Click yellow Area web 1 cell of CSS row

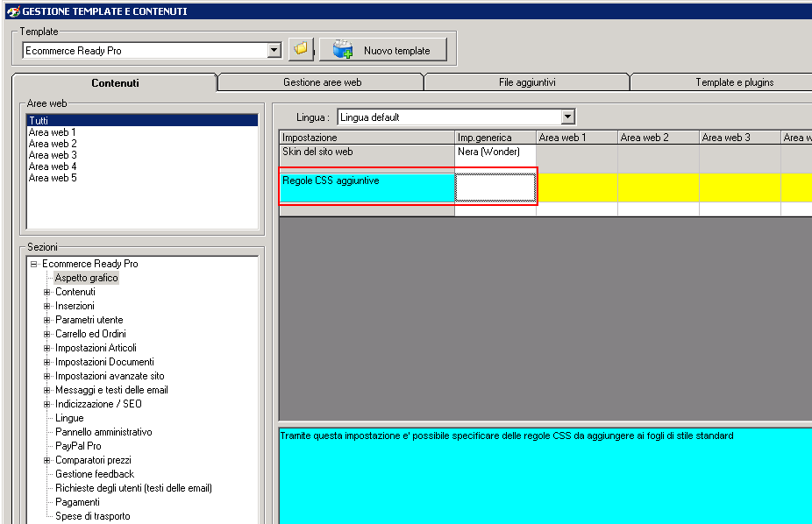pos(577,188)
